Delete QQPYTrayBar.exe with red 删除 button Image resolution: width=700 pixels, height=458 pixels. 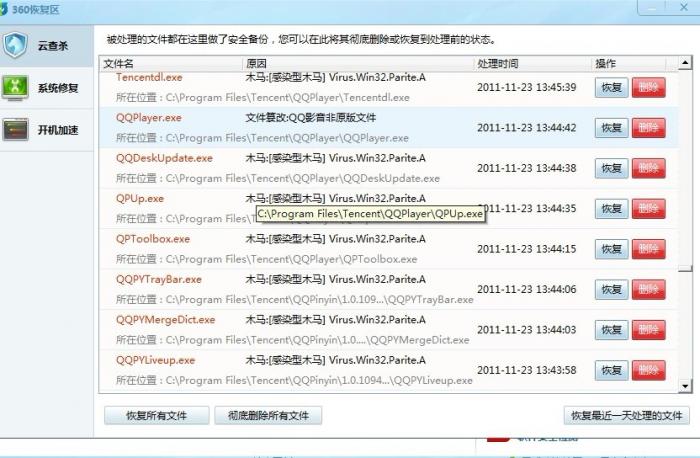[648, 290]
